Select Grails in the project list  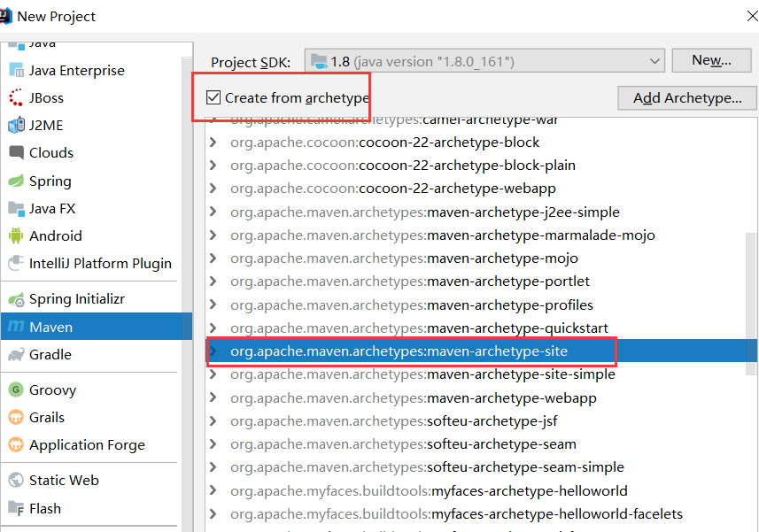coord(92,417)
